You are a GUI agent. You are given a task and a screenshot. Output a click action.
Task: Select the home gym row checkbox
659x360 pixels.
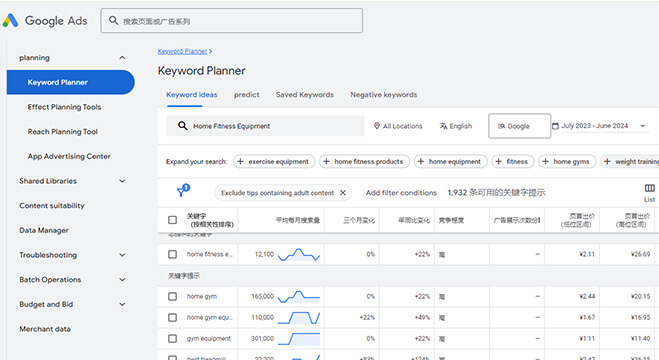172,297
